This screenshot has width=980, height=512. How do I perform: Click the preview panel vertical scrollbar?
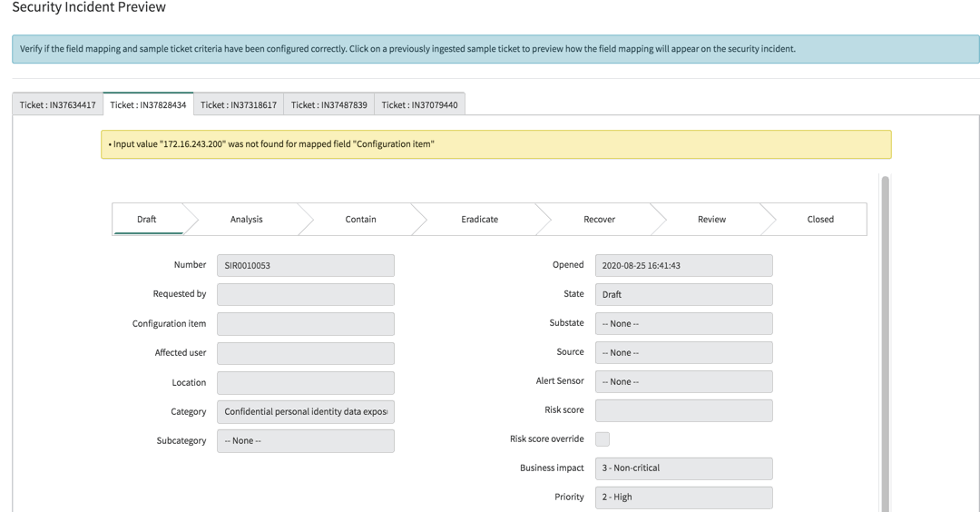[885, 344]
